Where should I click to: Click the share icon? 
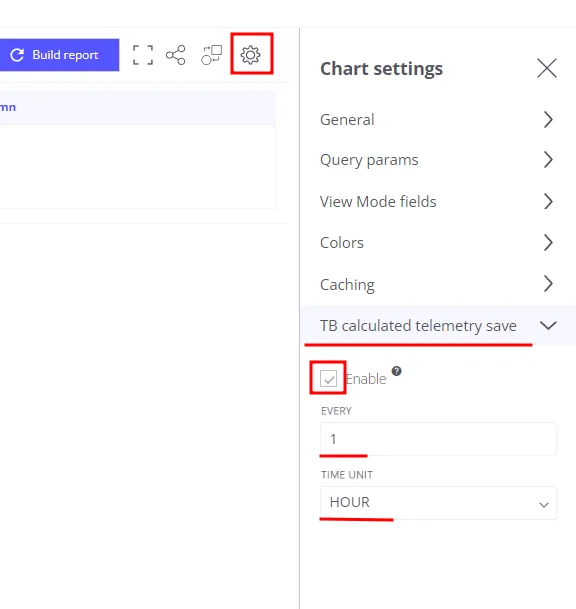[x=176, y=55]
